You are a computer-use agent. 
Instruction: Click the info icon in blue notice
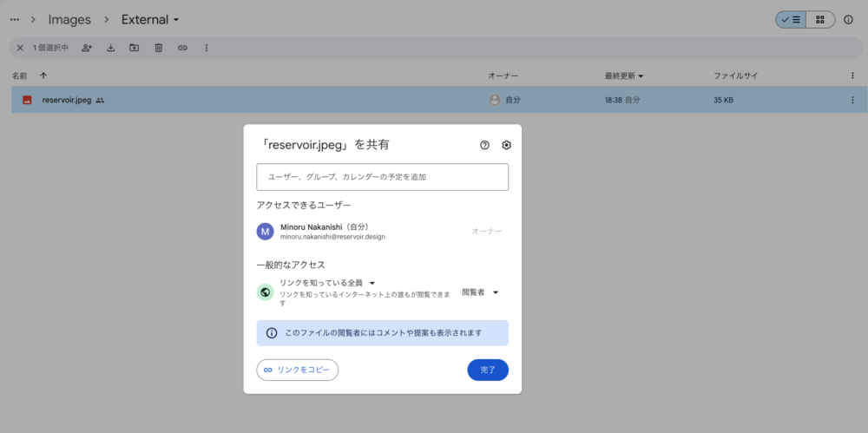pos(271,333)
